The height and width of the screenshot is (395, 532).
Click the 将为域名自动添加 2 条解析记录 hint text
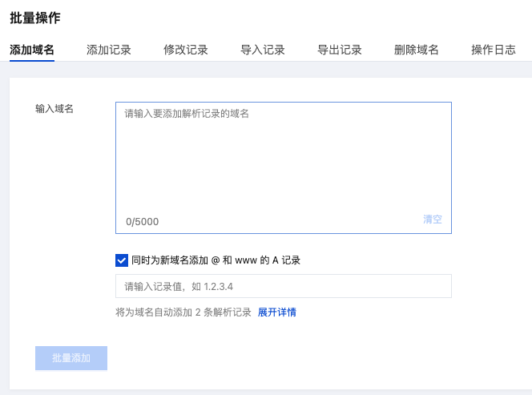(x=183, y=312)
